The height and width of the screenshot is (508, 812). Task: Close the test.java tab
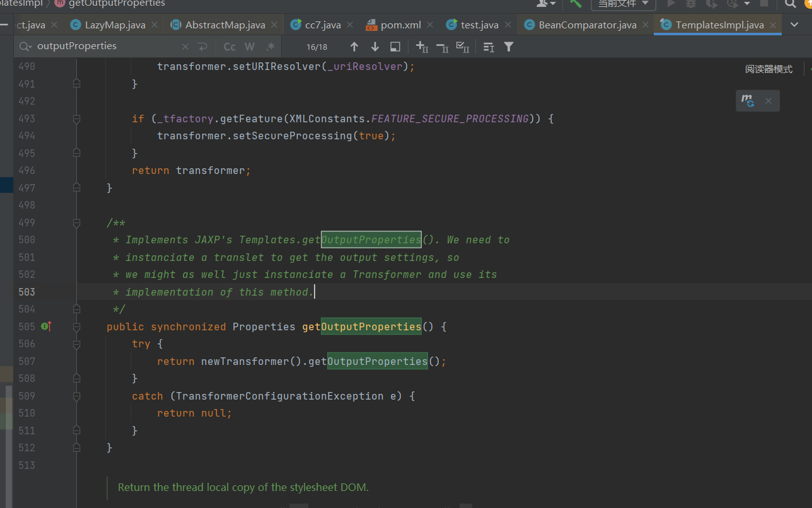[507, 25]
